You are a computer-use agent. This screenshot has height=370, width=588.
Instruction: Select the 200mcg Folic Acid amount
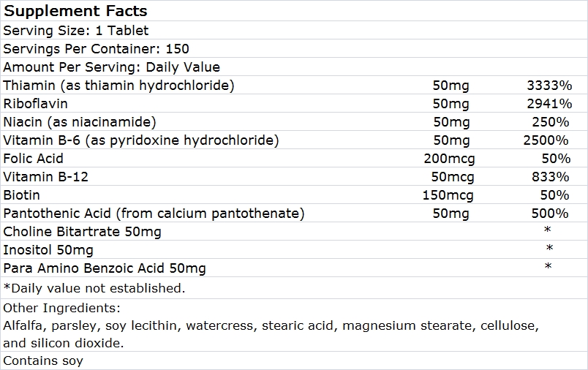[x=448, y=159]
